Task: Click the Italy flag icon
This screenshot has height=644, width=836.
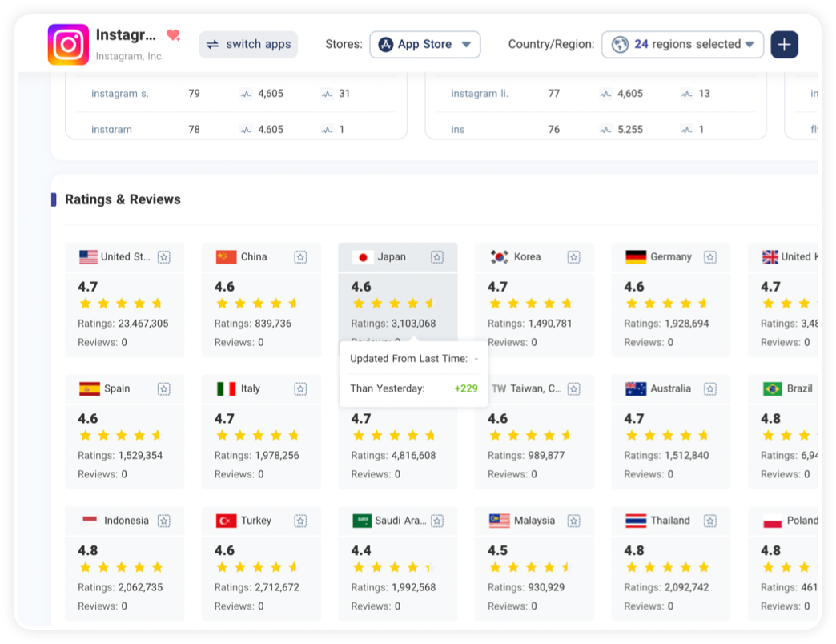Action: click(226, 388)
